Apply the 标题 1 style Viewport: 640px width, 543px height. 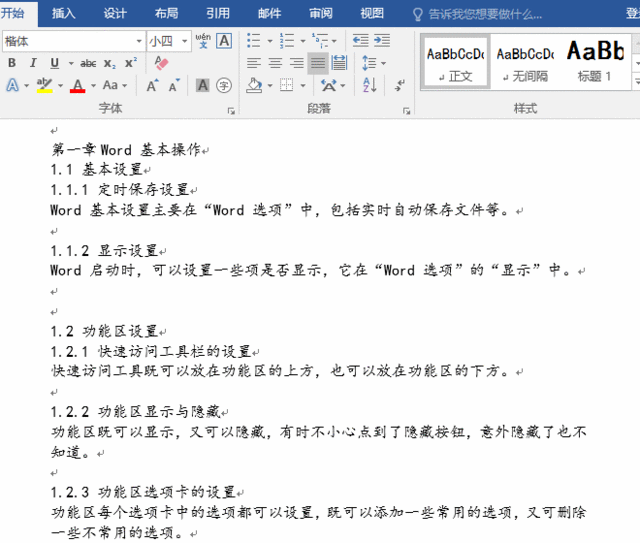point(596,60)
